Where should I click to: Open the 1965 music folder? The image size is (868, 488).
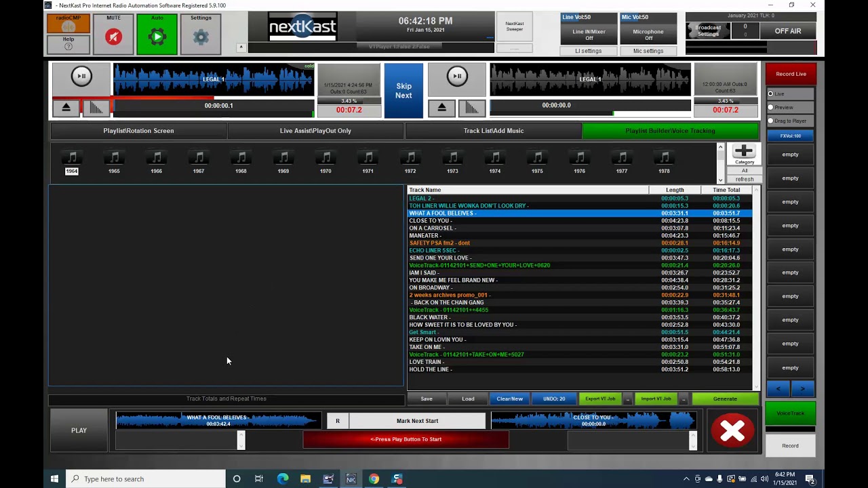(114, 163)
